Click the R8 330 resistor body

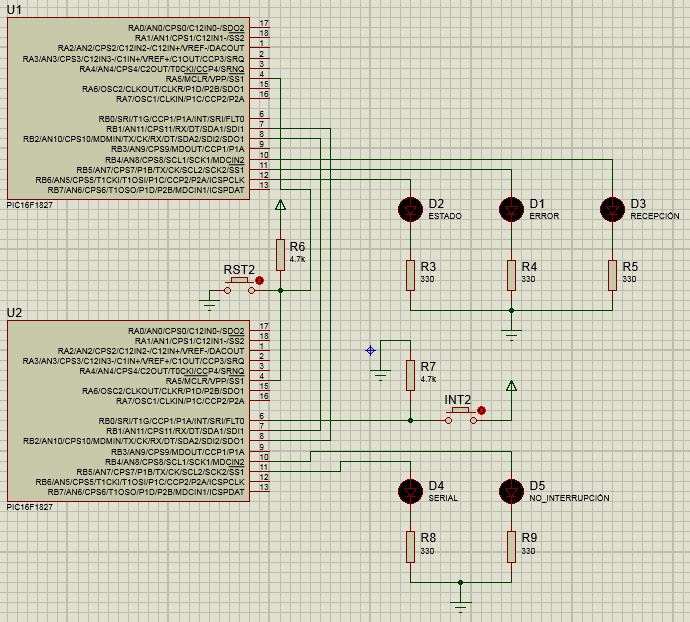point(410,547)
